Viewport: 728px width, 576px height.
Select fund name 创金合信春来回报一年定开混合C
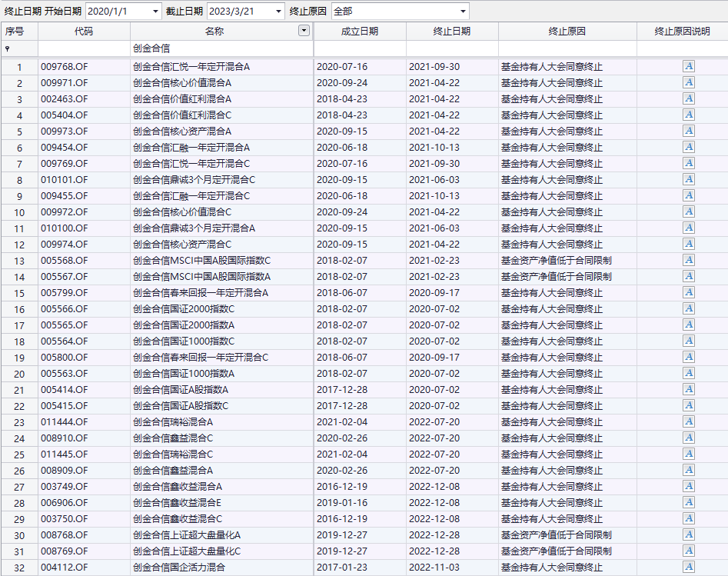click(x=201, y=358)
